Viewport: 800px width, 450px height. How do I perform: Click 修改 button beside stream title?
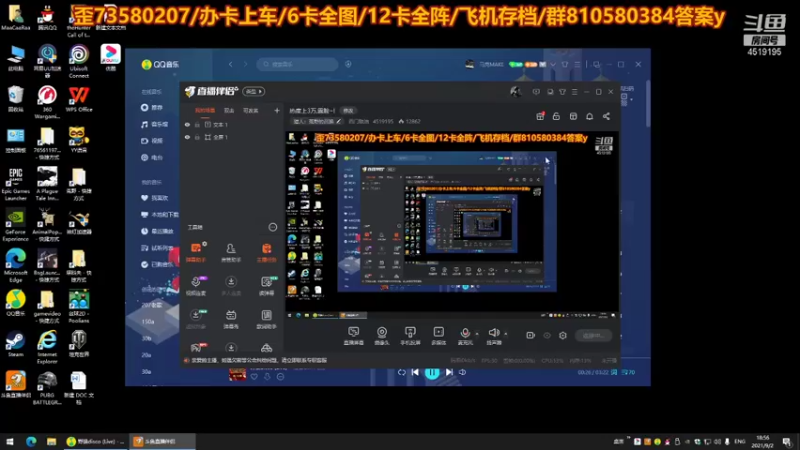348,110
